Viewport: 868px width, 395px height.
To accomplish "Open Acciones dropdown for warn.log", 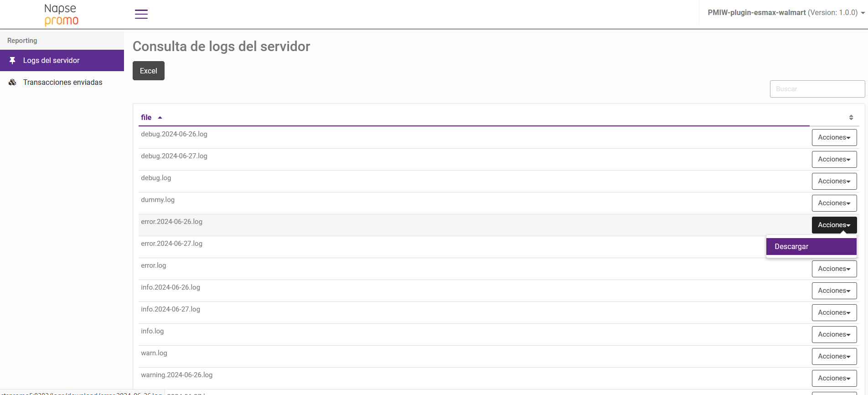I will tap(834, 356).
